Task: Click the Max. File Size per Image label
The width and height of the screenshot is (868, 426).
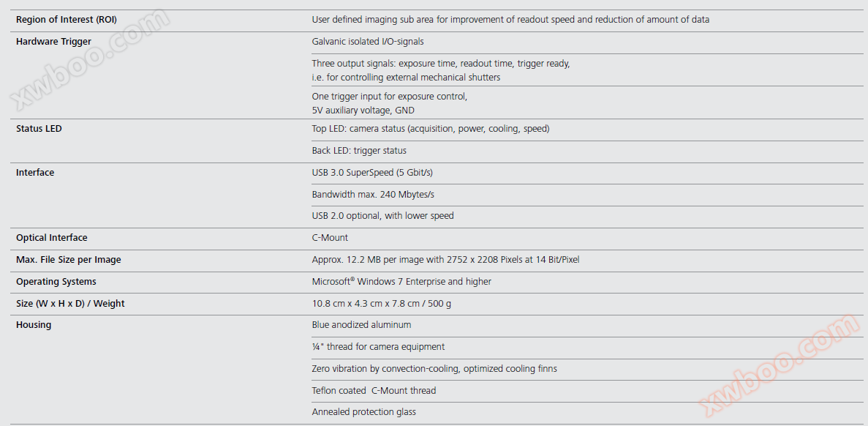Action: [x=69, y=260]
